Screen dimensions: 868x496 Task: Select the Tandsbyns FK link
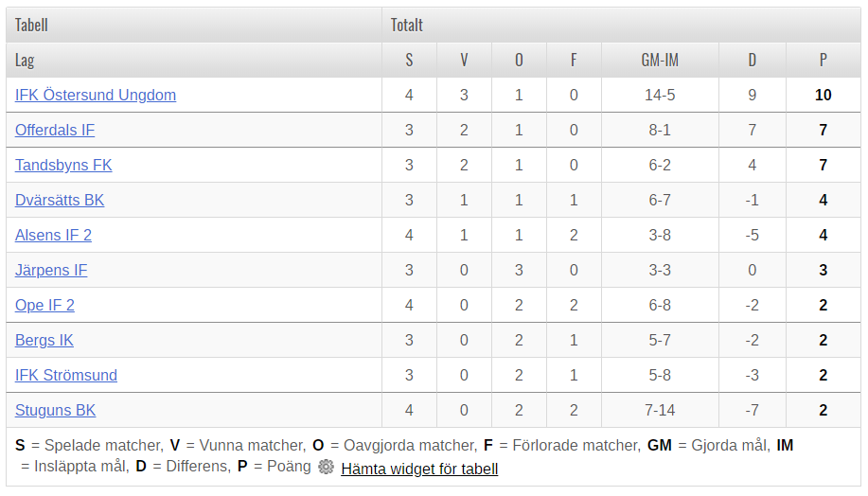click(x=63, y=165)
